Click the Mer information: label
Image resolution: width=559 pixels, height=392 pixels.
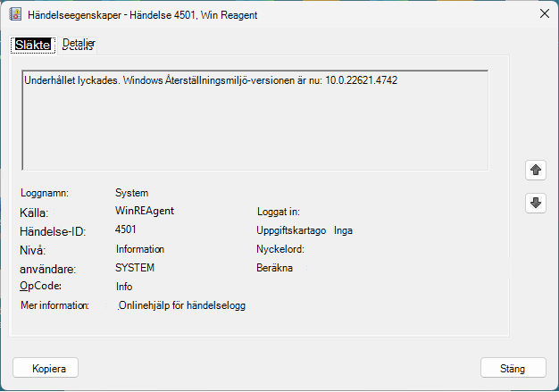pyautogui.click(x=54, y=305)
